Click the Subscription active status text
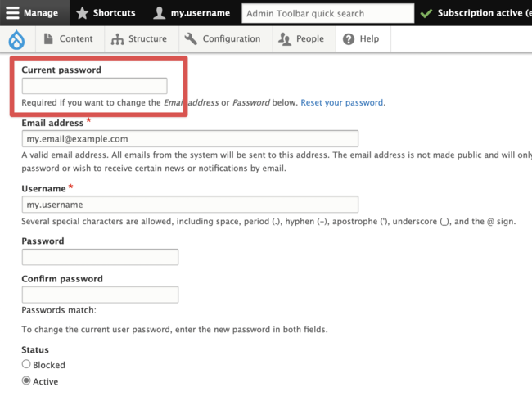This screenshot has width=532, height=396. pos(485,13)
